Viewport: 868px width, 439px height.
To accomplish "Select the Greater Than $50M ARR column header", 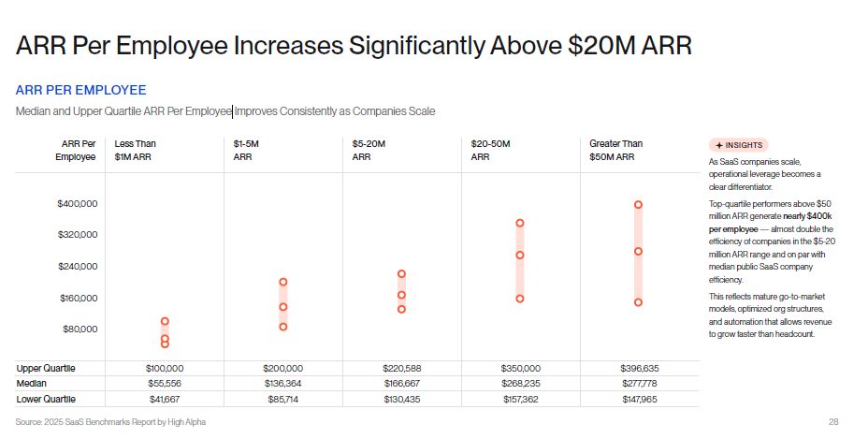I will click(615, 150).
